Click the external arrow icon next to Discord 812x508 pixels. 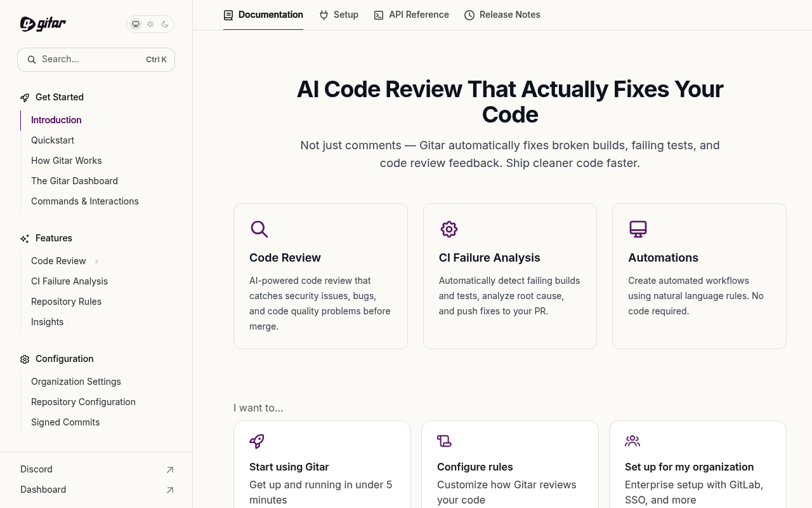pos(170,470)
